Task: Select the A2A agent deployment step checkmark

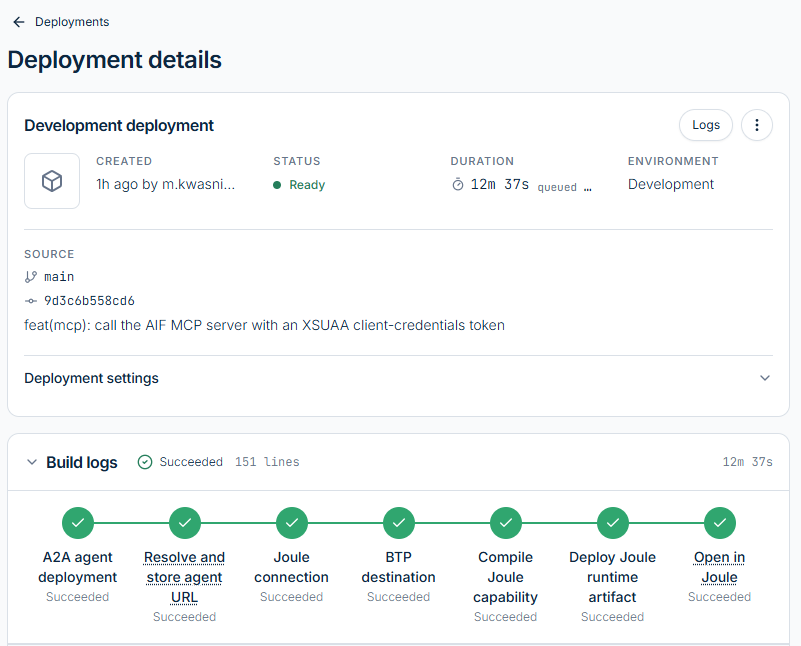Action: [78, 523]
